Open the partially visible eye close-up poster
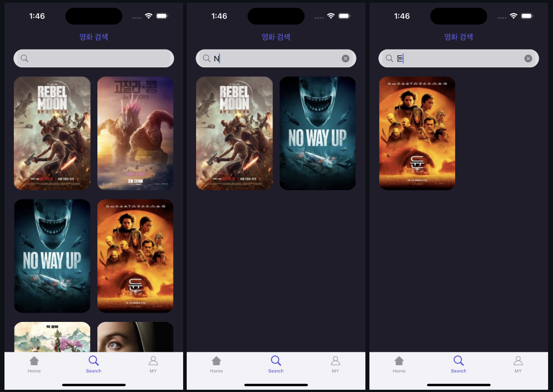This screenshot has height=392, width=553. [135, 337]
